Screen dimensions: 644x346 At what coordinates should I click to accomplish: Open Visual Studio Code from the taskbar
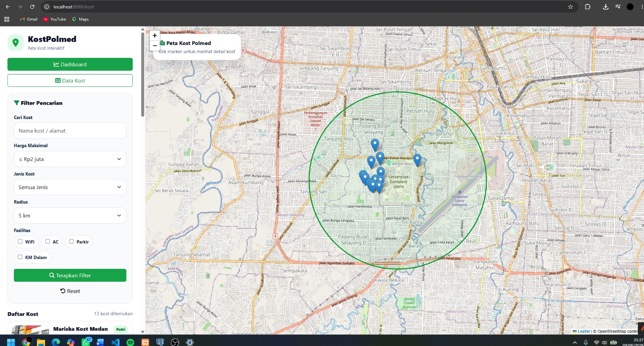click(116, 342)
